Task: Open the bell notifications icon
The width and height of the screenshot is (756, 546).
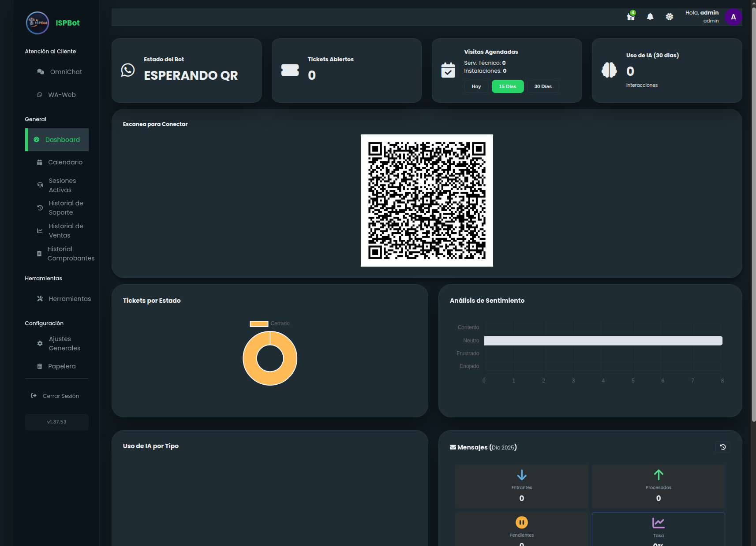Action: (650, 17)
